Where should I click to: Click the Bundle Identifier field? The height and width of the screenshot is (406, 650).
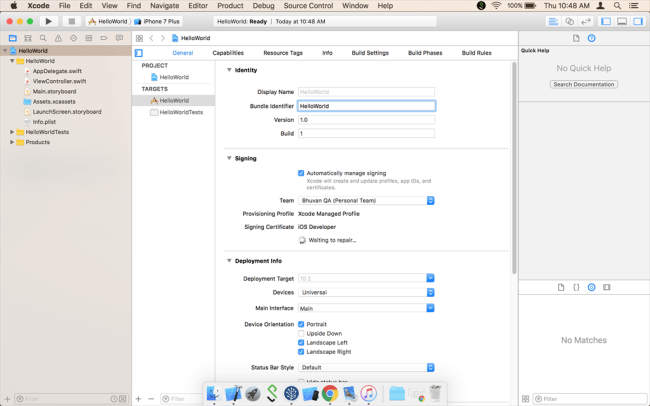coord(366,106)
